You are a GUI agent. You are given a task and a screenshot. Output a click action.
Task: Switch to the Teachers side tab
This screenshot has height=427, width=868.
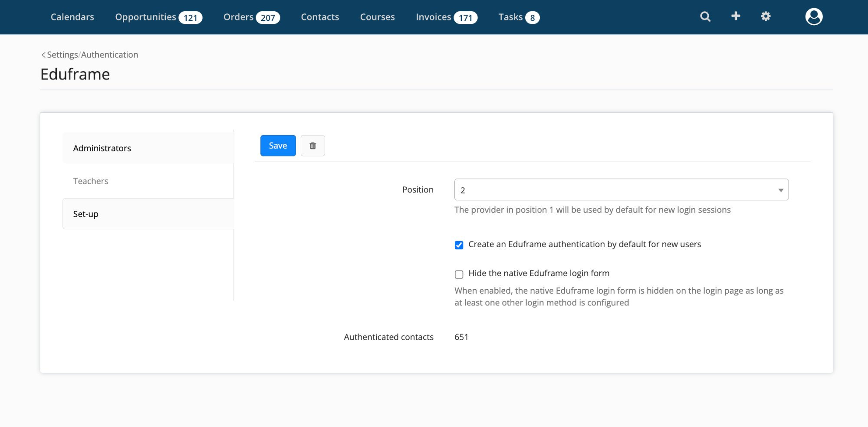(x=148, y=181)
